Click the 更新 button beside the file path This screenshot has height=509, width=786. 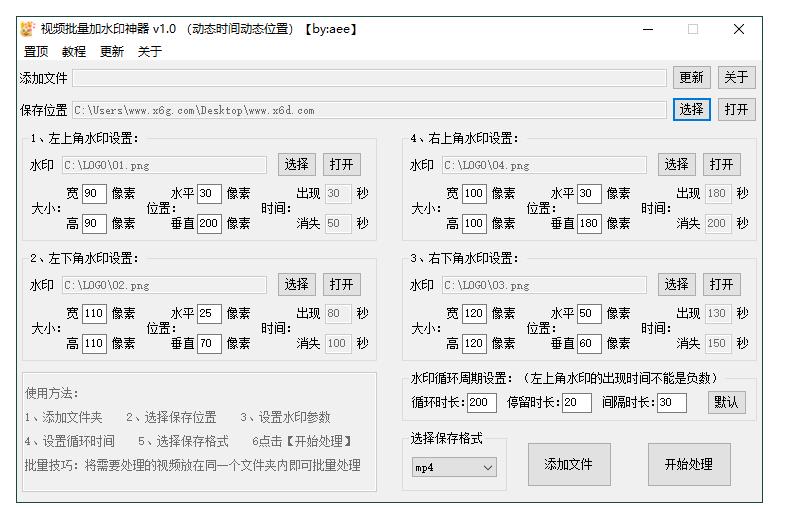691,77
